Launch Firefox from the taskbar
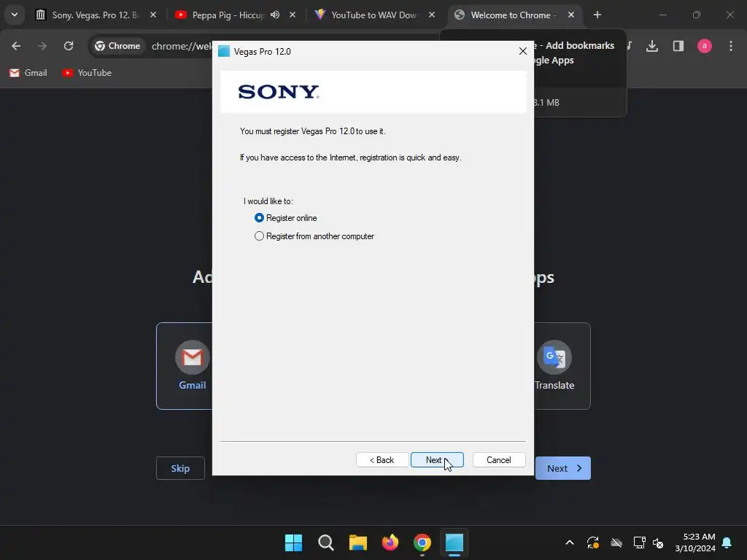The height and width of the screenshot is (560, 747). (x=390, y=542)
